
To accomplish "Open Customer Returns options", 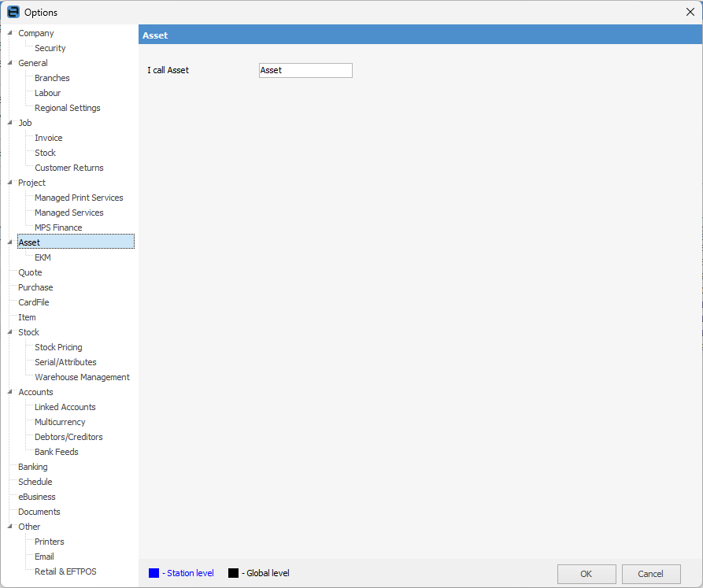I will [x=69, y=168].
